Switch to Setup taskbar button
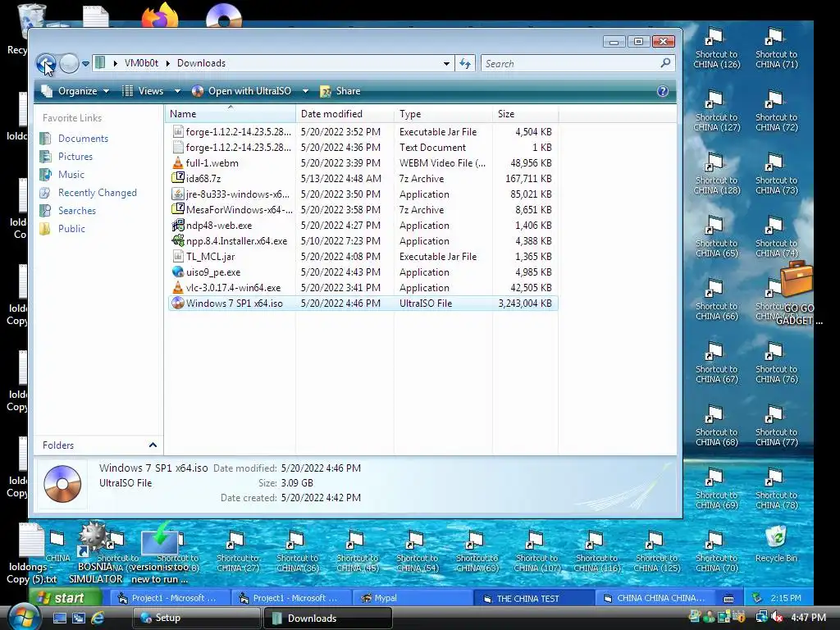The width and height of the screenshot is (840, 630). [x=195, y=618]
